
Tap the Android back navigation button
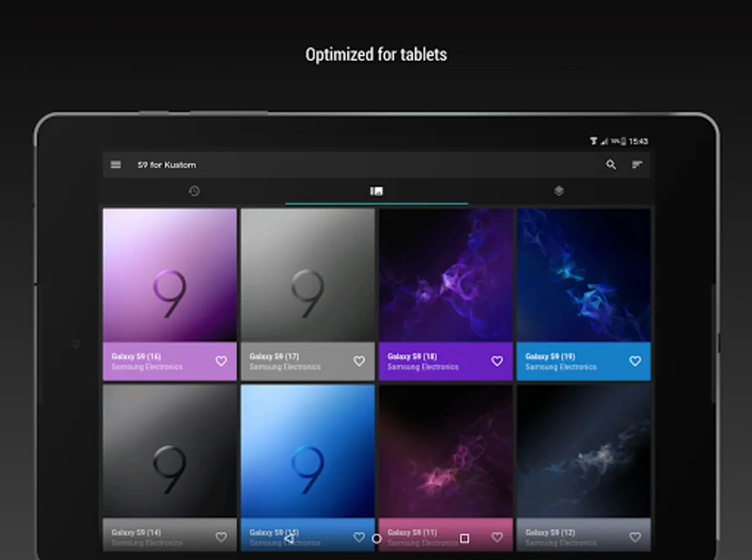pos(289,538)
